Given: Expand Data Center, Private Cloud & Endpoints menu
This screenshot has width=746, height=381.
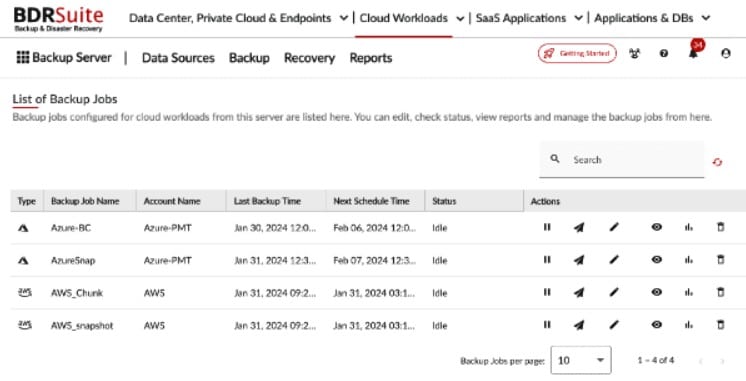Looking at the screenshot, I should pos(344,19).
